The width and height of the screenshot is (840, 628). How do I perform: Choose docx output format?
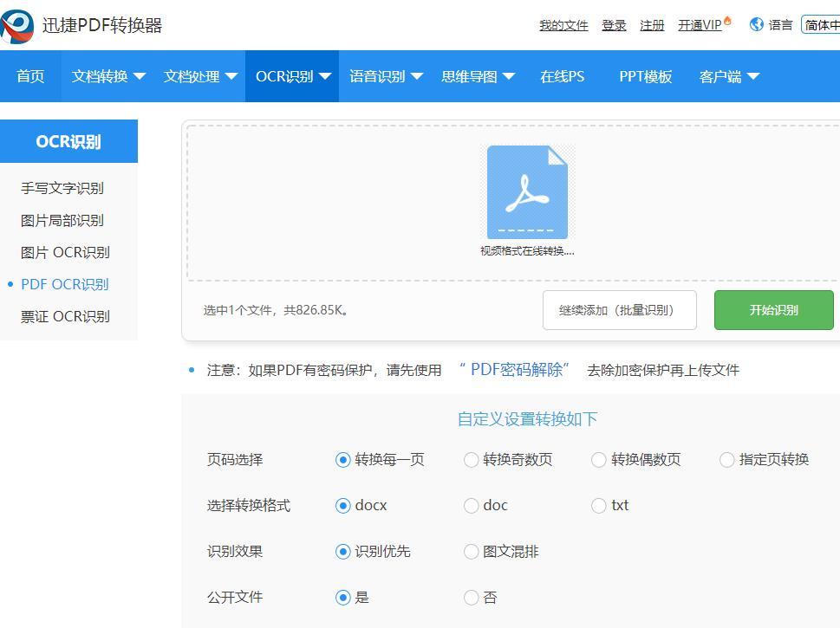point(343,505)
